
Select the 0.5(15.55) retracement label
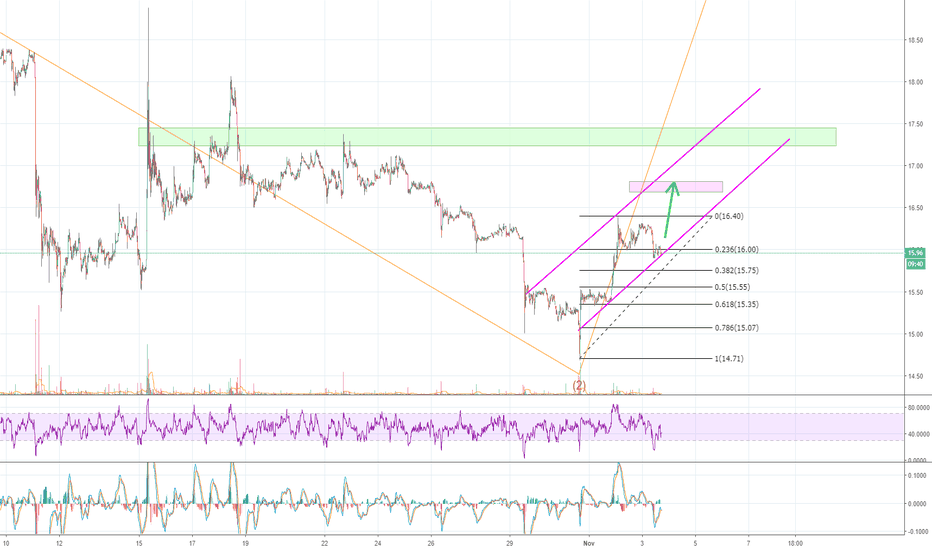click(x=732, y=287)
